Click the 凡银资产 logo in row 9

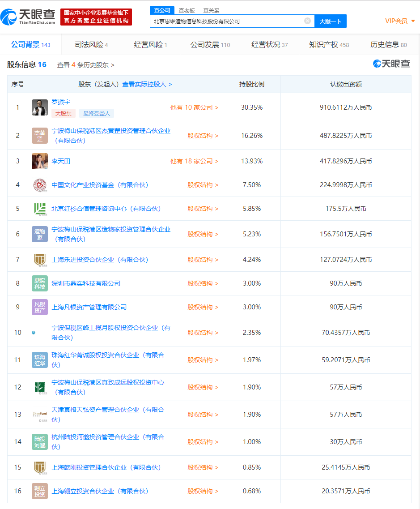pyautogui.click(x=39, y=307)
